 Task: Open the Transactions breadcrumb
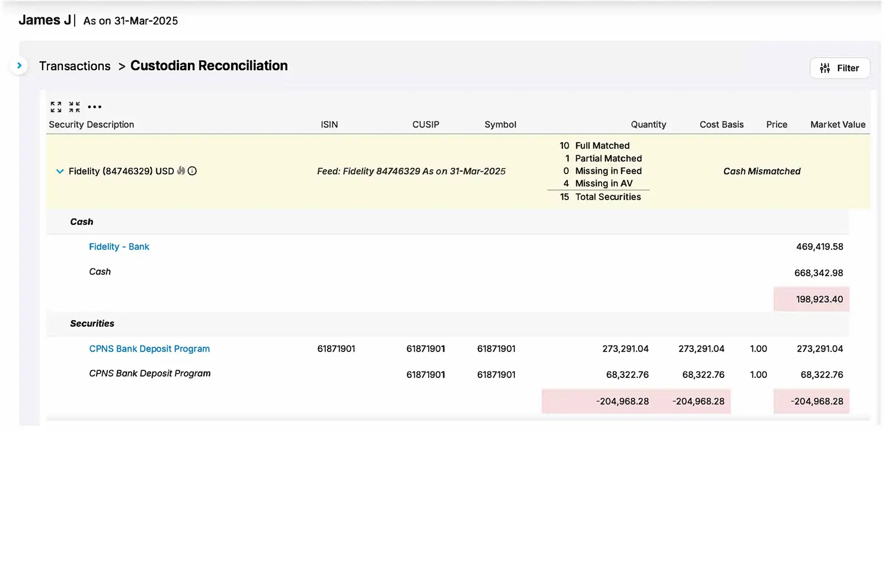(x=75, y=65)
